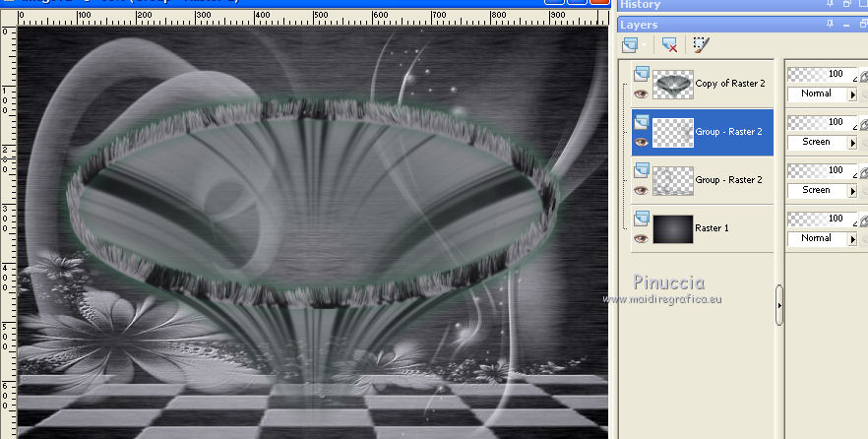Click the dark Raster 1 thumbnail
Viewport: 868px width, 439px height.
pyautogui.click(x=673, y=229)
